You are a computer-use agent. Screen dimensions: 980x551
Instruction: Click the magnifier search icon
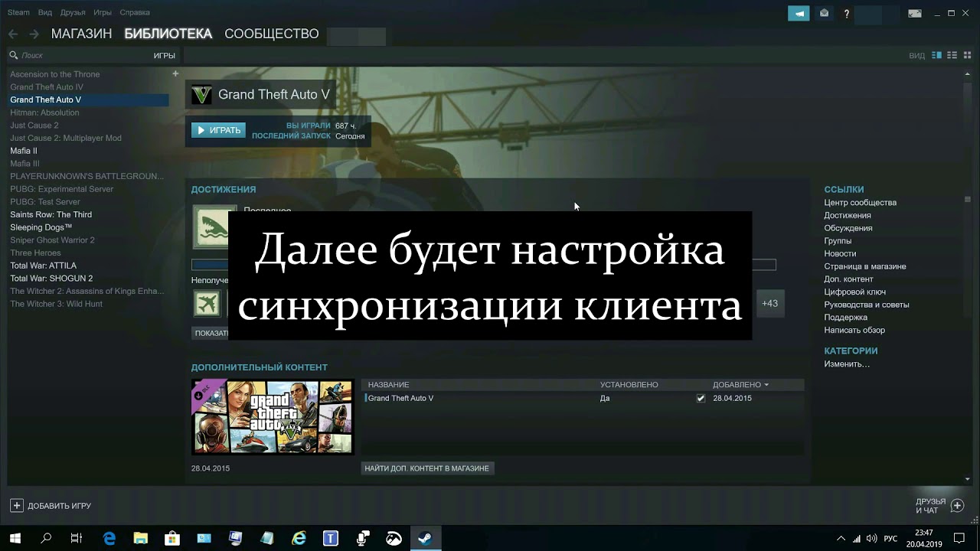(x=14, y=55)
